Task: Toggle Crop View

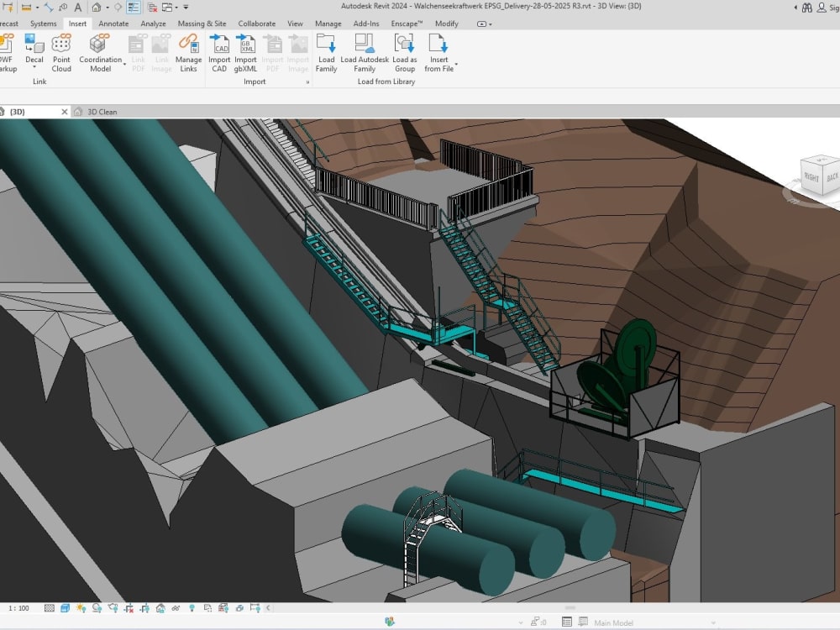Action: tap(129, 608)
